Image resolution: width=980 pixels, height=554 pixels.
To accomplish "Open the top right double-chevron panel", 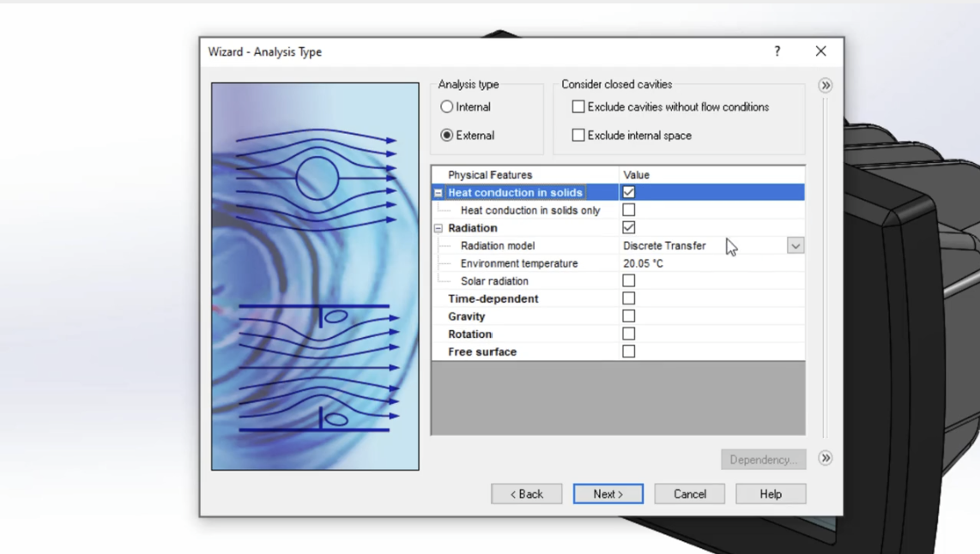I will coord(825,85).
